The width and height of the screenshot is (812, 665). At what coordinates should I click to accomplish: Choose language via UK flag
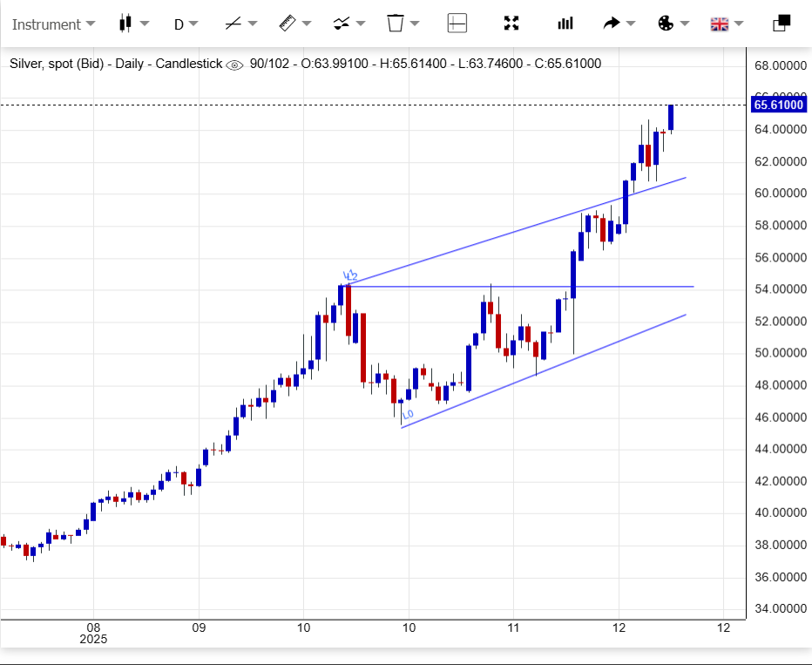coord(720,24)
